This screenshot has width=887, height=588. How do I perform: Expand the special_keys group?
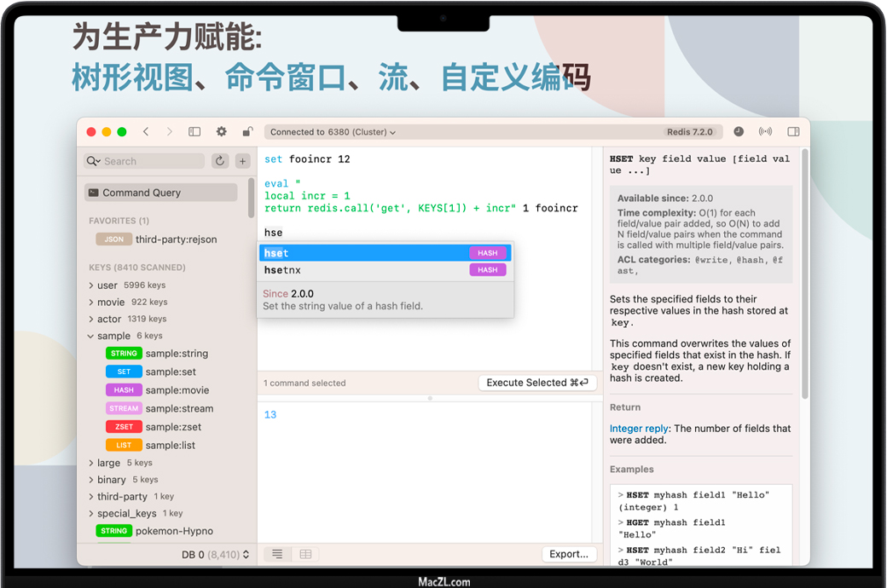coord(90,514)
